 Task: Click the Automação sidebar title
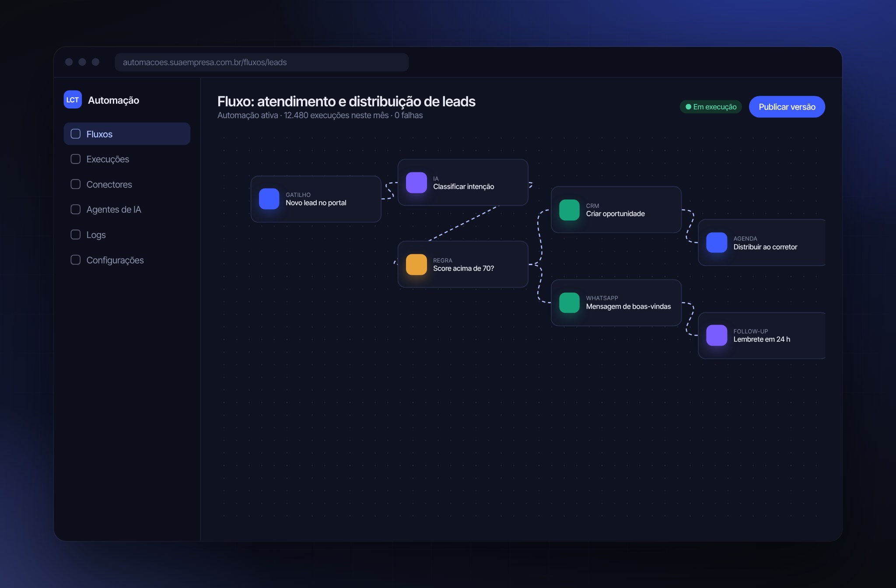click(x=113, y=100)
